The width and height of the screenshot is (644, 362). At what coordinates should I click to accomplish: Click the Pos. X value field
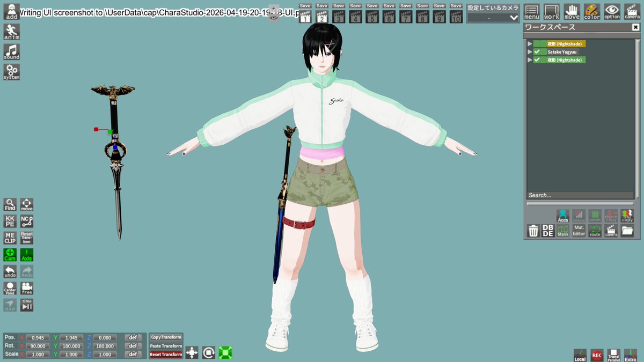38,338
